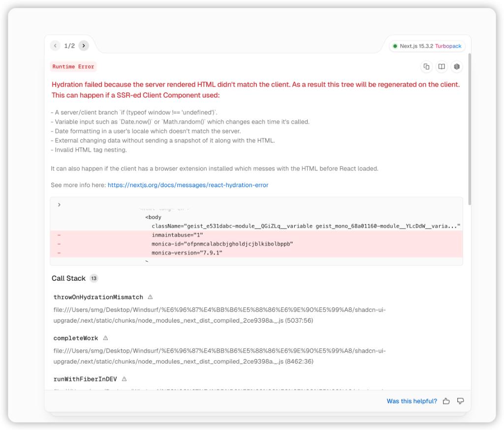The width and height of the screenshot is (504, 430).
Task: Click the monica-version diff line
Action: coord(187,253)
